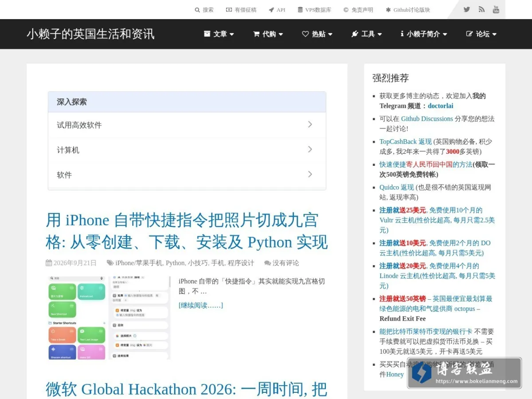Open the 微软 Global Hackathon 2026 article title
This screenshot has height=399, width=532.
pos(186,389)
